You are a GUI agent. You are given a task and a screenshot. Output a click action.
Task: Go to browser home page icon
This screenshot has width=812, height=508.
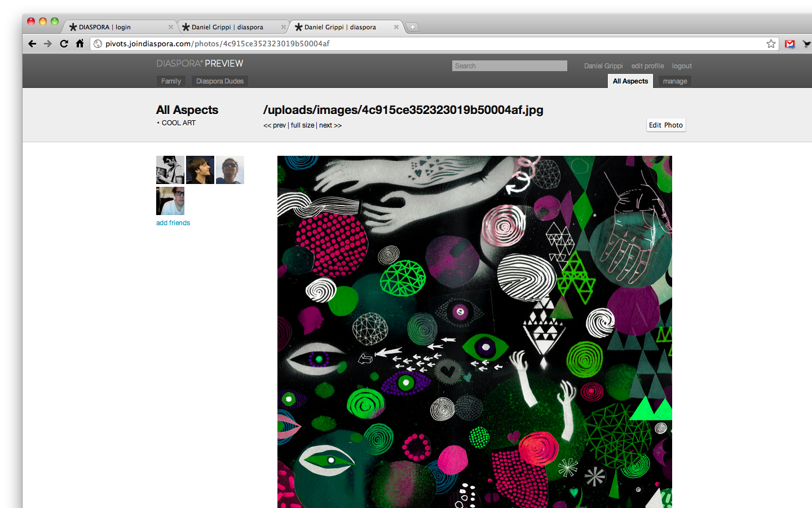click(80, 43)
